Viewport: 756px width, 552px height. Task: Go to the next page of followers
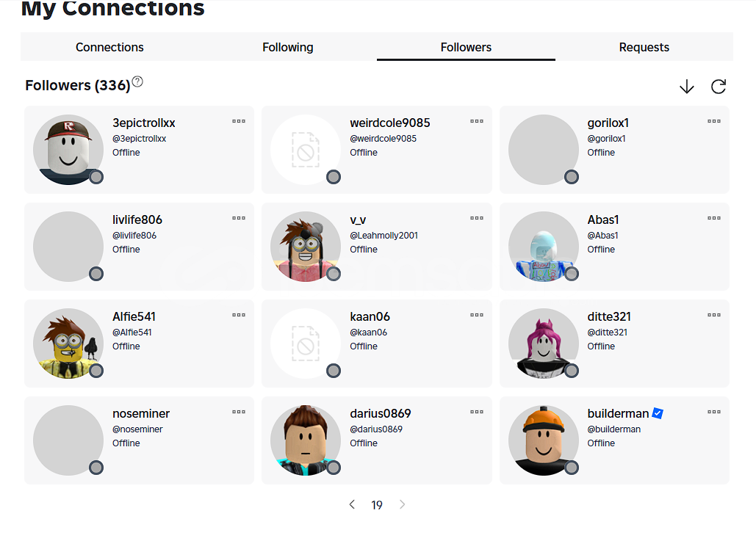[402, 504]
